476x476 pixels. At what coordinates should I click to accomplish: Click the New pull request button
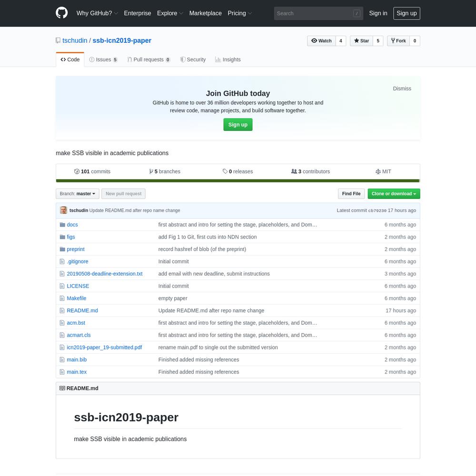click(x=123, y=194)
